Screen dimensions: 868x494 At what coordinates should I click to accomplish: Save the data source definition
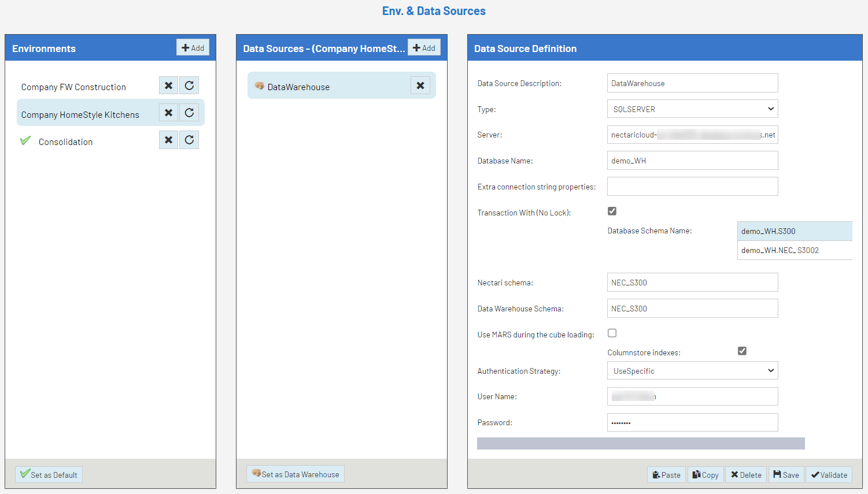coord(786,475)
